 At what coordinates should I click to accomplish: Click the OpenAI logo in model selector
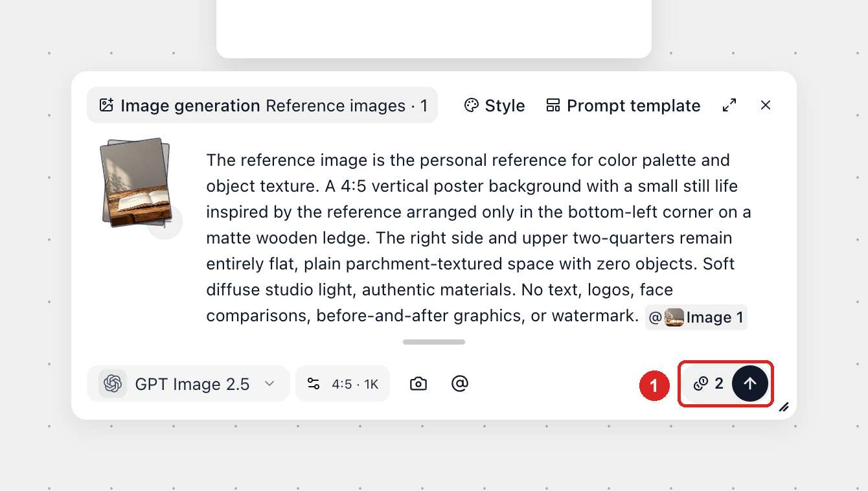113,383
